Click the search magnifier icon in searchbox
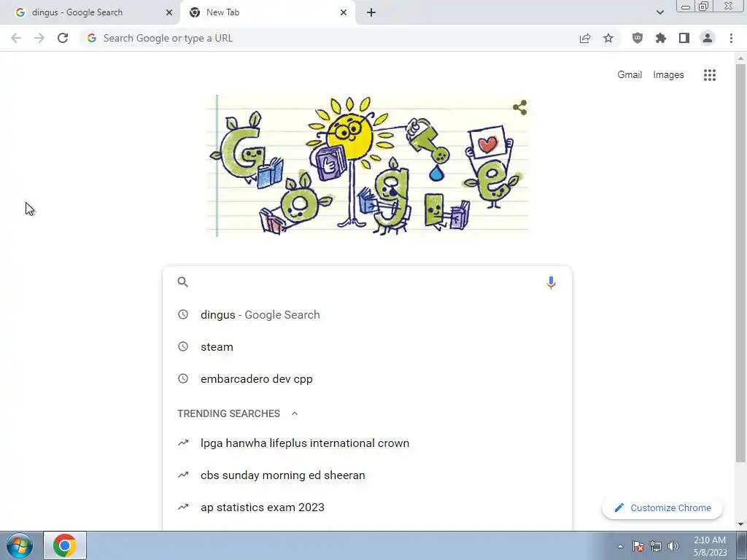 (x=183, y=282)
